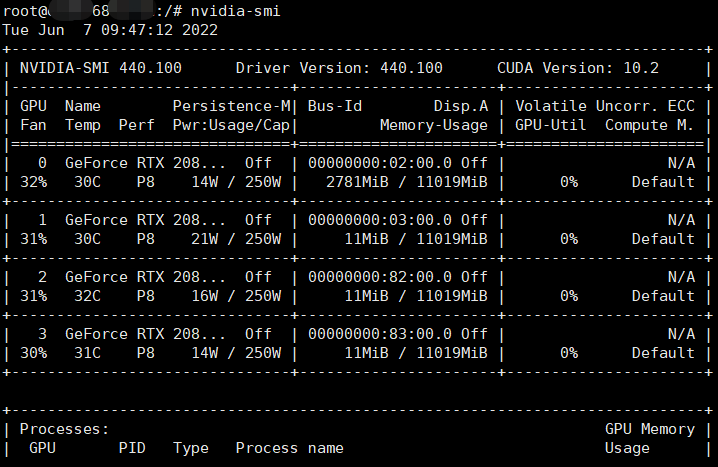Select the 'Disp.A' column header
This screenshot has width=718, height=467.
coord(461,106)
